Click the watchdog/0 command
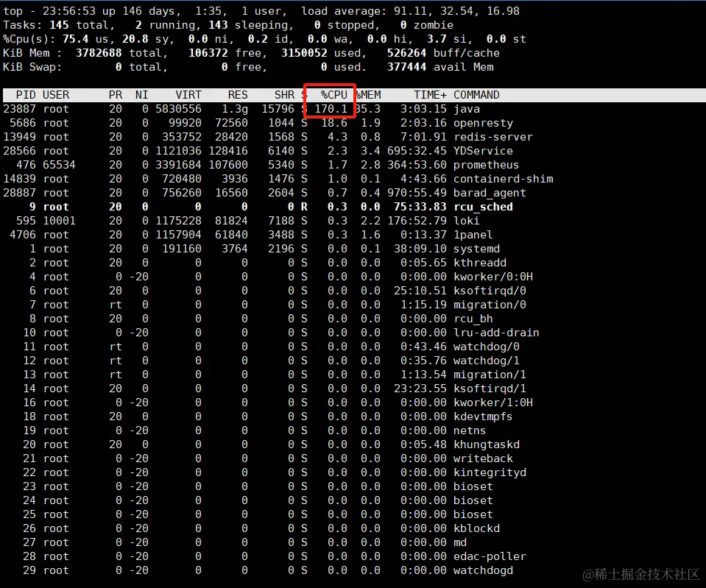706x588 pixels. [487, 346]
